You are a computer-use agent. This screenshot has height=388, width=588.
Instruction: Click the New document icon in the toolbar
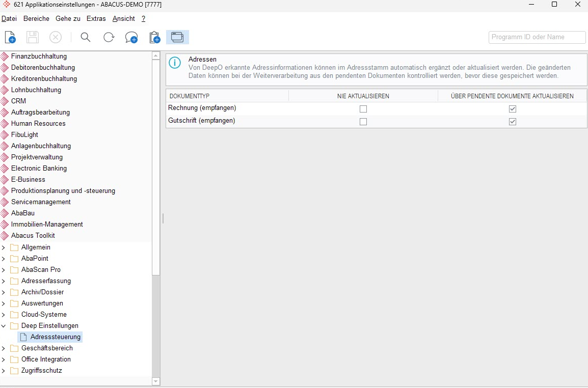[10, 37]
